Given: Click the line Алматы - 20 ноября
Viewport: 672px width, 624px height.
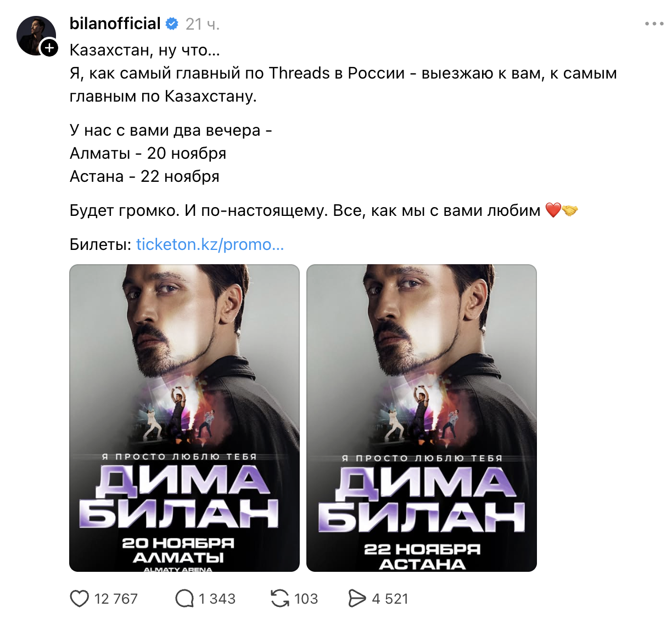Looking at the screenshot, I should point(148,153).
